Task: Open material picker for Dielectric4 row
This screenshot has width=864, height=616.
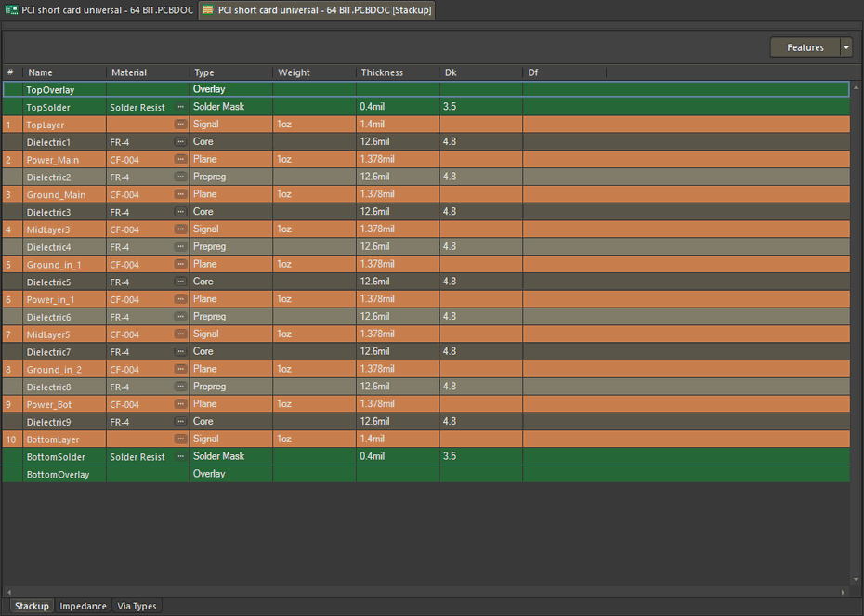Action: (181, 247)
